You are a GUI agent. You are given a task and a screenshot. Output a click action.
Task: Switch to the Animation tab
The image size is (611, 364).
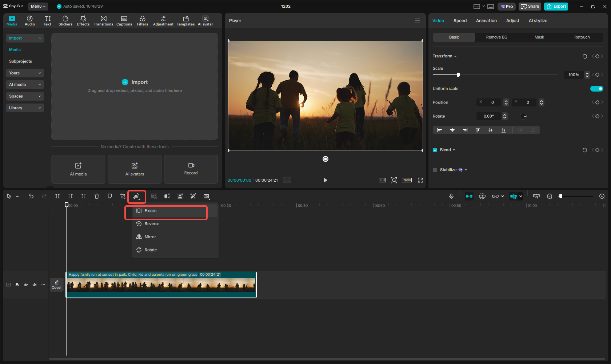click(x=486, y=21)
